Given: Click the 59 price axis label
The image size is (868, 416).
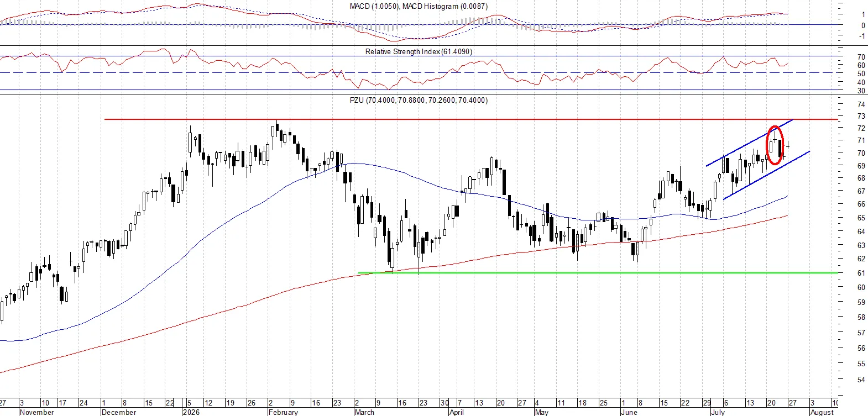Looking at the screenshot, I should click(x=861, y=303).
